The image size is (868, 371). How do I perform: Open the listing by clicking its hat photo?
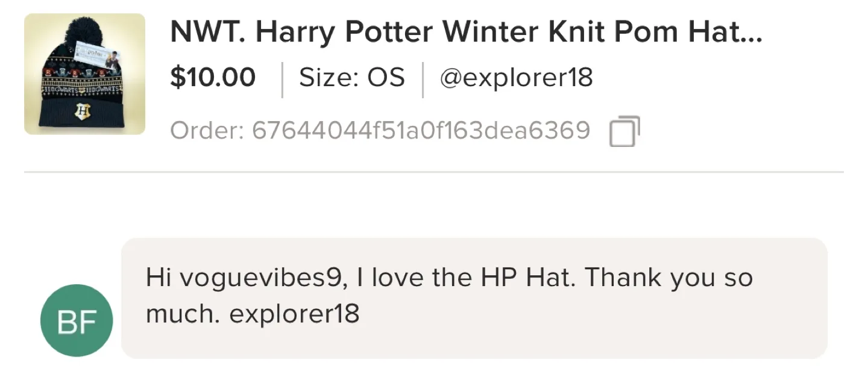coord(84,77)
